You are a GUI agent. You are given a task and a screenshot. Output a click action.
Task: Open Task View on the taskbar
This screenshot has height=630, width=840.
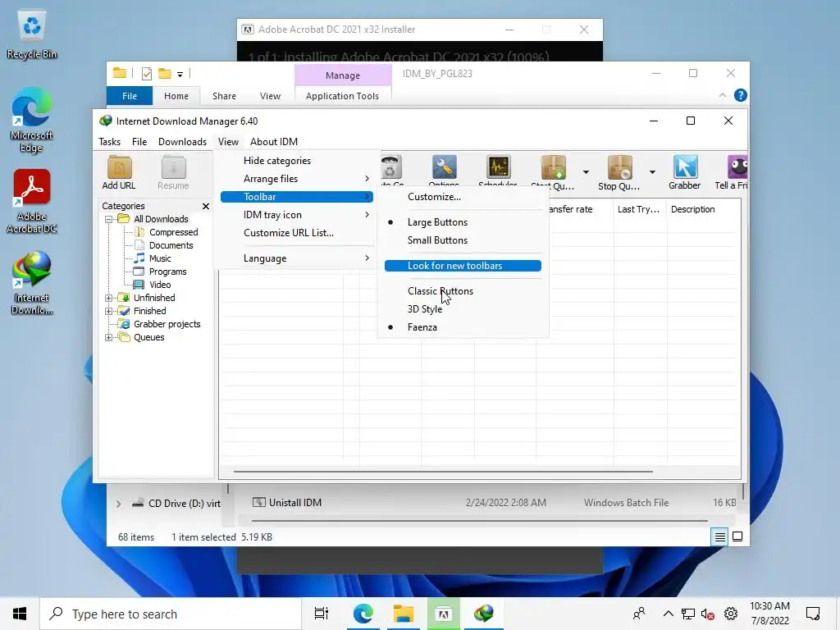322,614
